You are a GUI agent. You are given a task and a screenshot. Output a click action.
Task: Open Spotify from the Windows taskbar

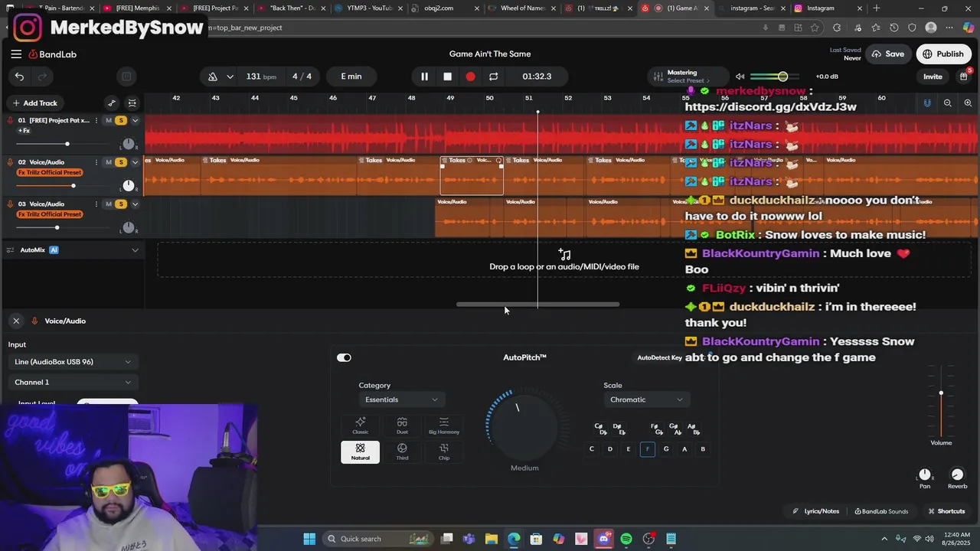click(626, 539)
